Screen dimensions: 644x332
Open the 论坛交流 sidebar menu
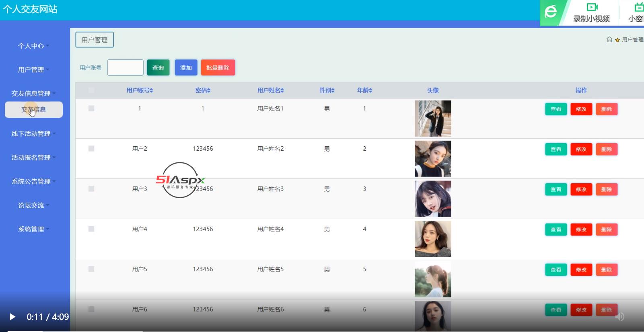[34, 205]
